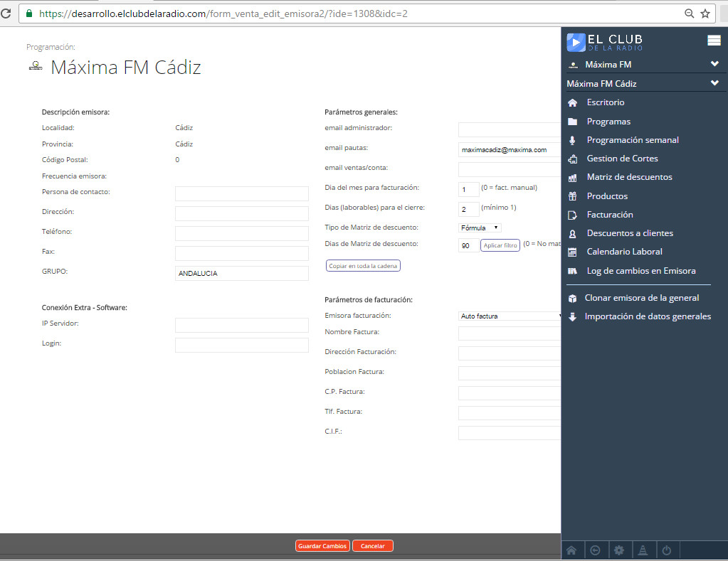The image size is (728, 561).
Task: Bookmark this page with the star icon
Action: [x=705, y=14]
